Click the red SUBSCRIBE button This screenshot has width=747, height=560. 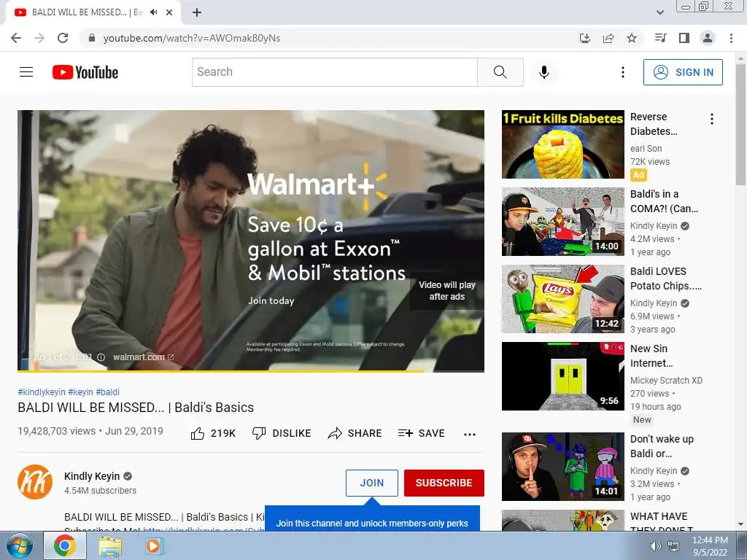[x=444, y=483]
